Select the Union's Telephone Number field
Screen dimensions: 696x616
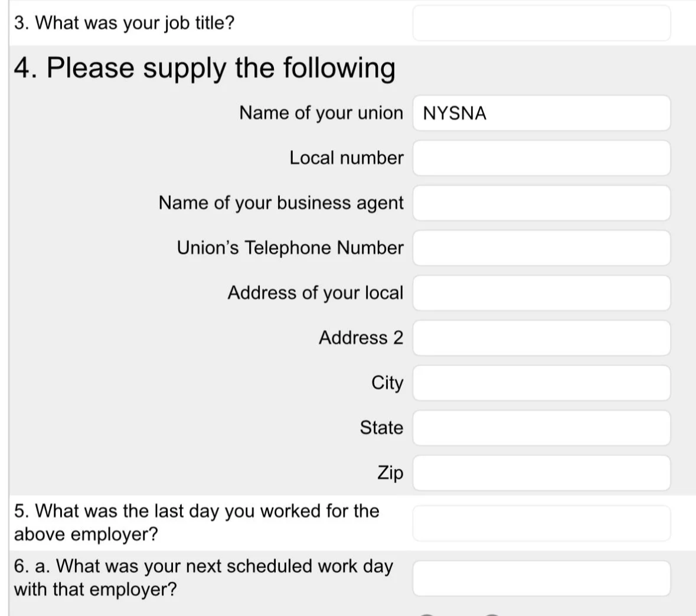[541, 247]
